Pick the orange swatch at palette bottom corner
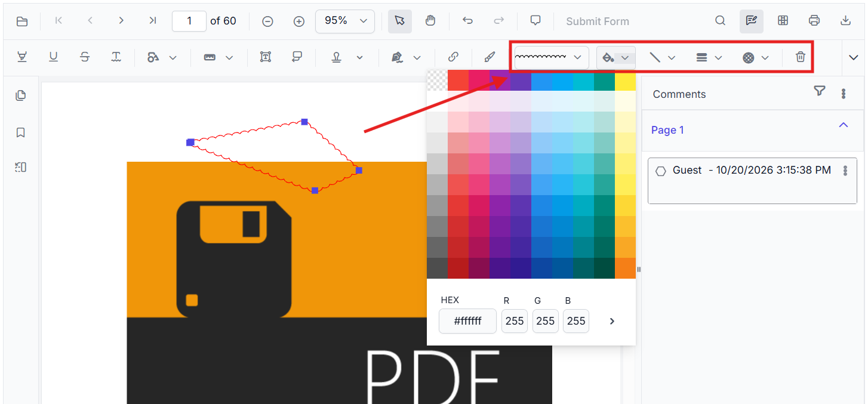 pyautogui.click(x=625, y=268)
